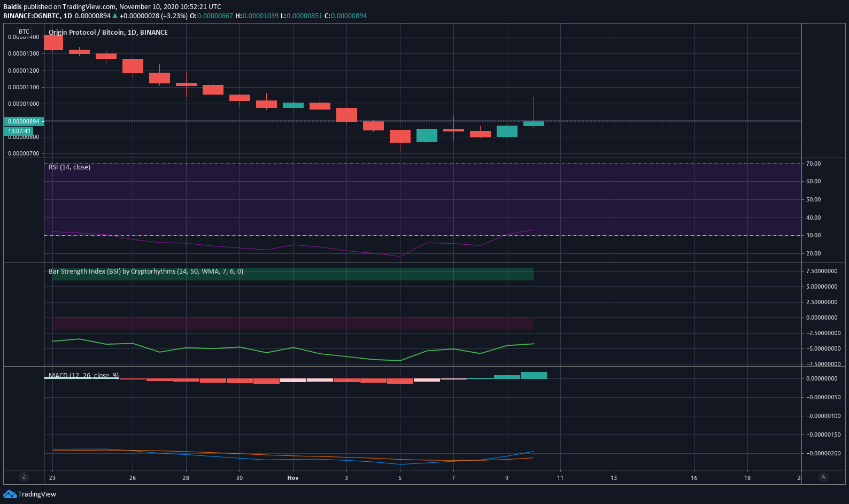Screen dimensions: 849x504
Task: Select the largest green MACD histogram bar
Action: click(x=534, y=375)
